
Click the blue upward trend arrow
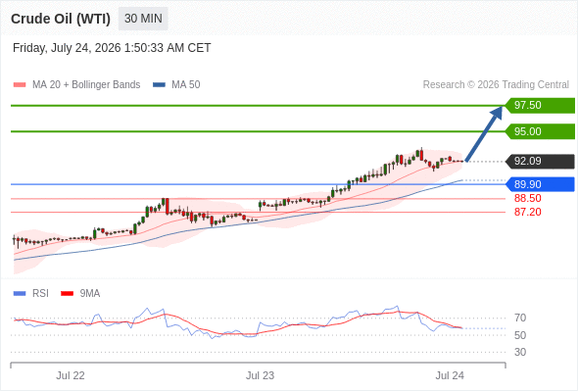coord(484,133)
